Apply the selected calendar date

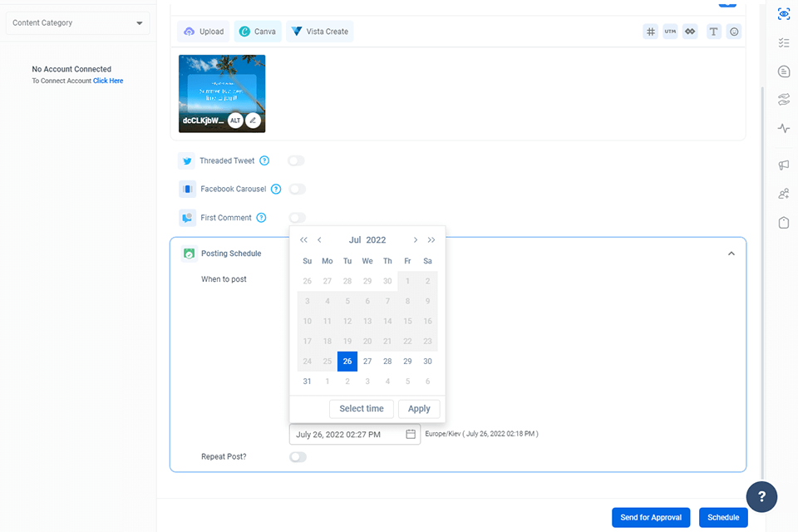(419, 409)
